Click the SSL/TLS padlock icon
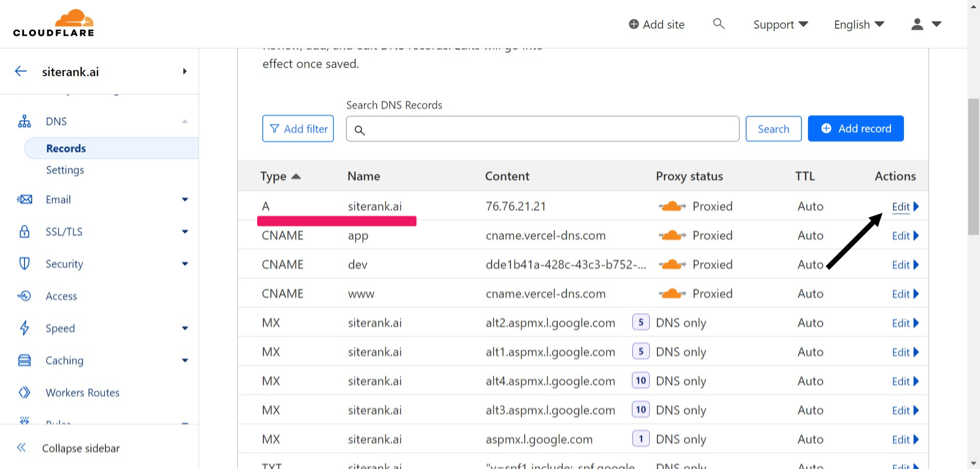 (24, 231)
